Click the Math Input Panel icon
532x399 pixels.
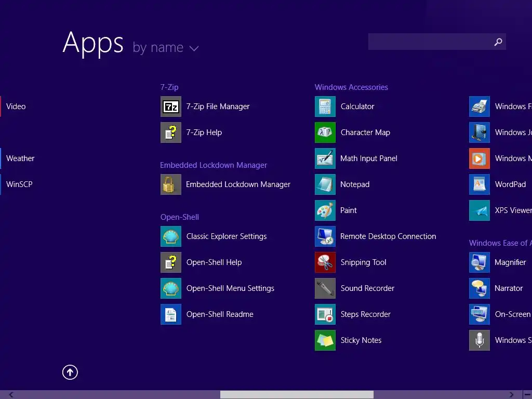(325, 158)
